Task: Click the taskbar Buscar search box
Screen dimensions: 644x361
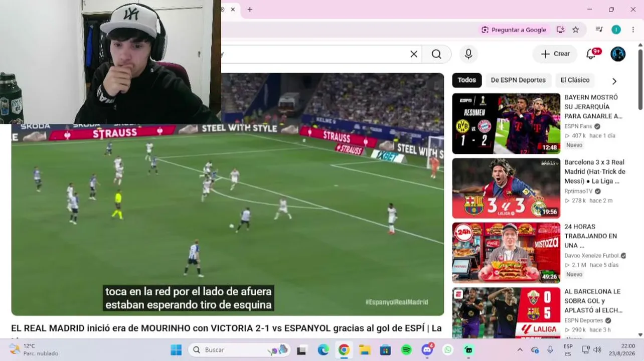Action: coord(239,350)
